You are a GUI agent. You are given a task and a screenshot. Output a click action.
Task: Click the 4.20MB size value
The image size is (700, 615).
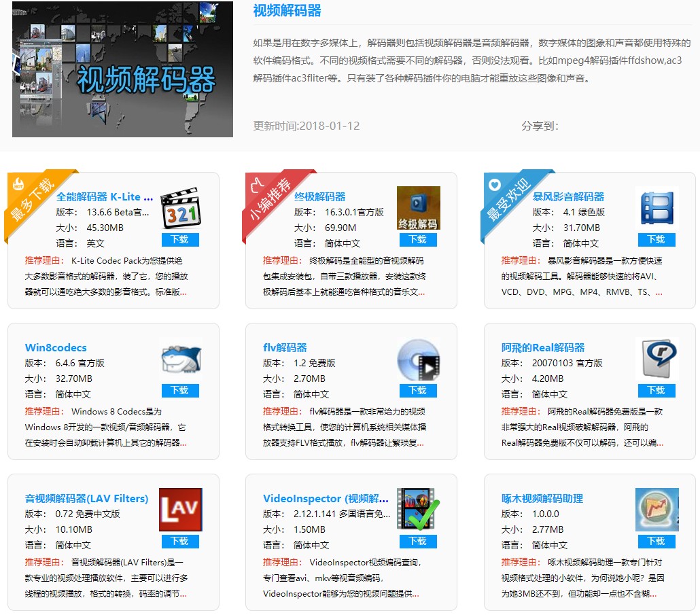tap(548, 379)
